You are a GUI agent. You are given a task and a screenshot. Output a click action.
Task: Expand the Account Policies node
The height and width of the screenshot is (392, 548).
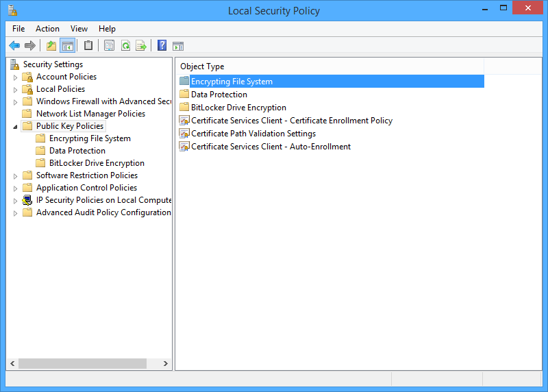(16, 77)
